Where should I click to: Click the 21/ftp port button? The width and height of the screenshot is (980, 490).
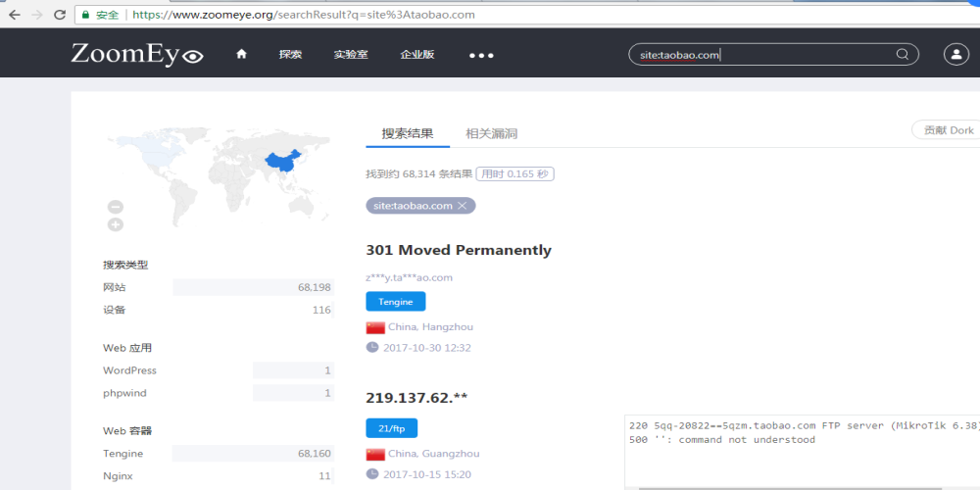[x=392, y=428]
